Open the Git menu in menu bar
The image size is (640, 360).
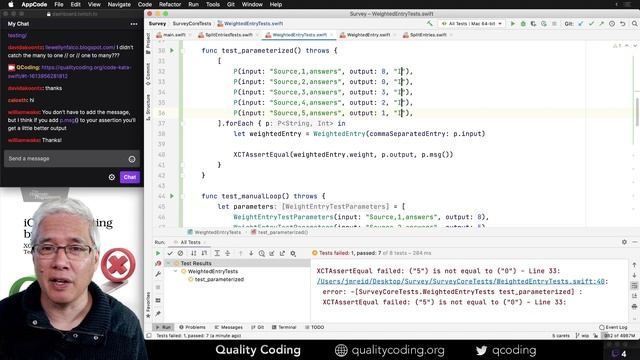tap(231, 4)
